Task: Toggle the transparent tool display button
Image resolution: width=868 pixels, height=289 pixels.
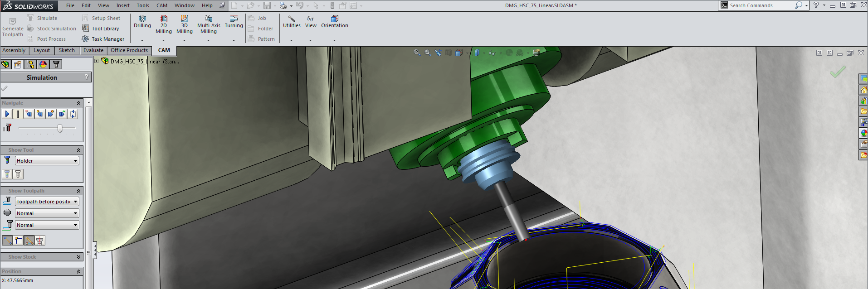Action: (x=18, y=174)
